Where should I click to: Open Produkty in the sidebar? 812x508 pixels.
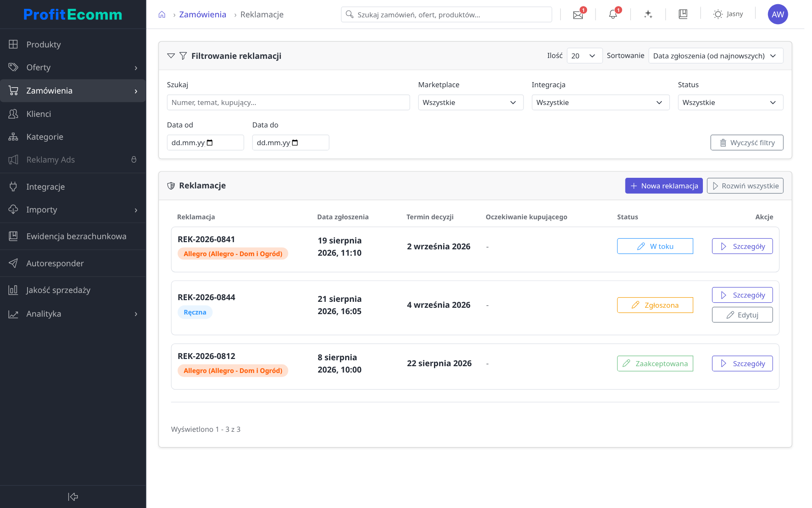click(73, 44)
